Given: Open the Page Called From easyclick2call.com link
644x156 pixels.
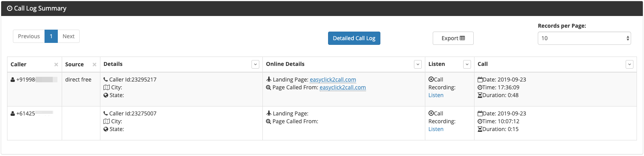Looking at the screenshot, I should click(343, 87).
